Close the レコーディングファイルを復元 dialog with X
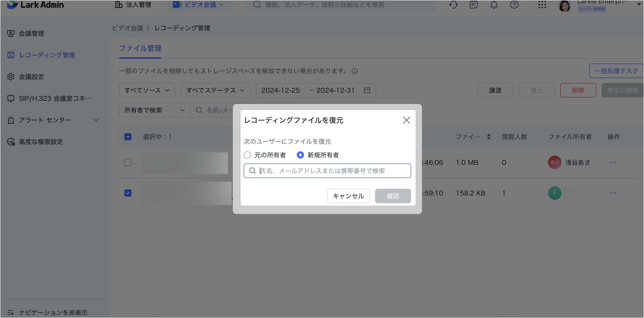The width and height of the screenshot is (644, 318). click(406, 120)
